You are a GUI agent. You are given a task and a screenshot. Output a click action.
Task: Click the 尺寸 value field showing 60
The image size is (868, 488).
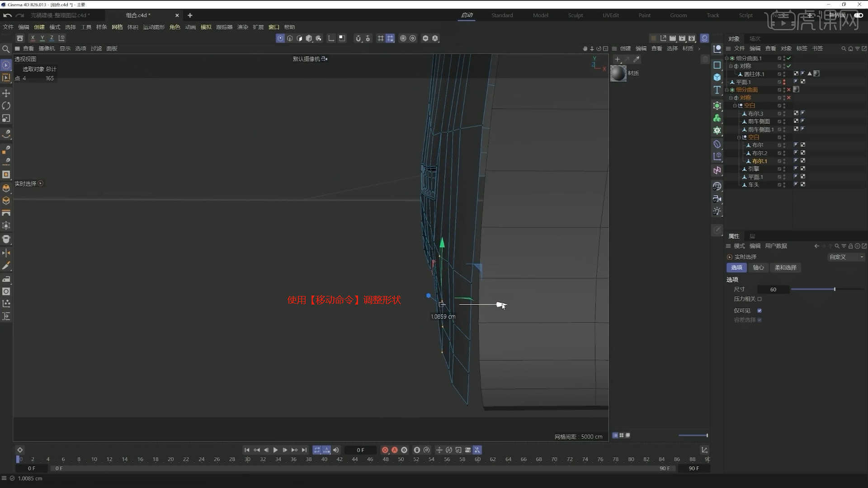point(773,290)
